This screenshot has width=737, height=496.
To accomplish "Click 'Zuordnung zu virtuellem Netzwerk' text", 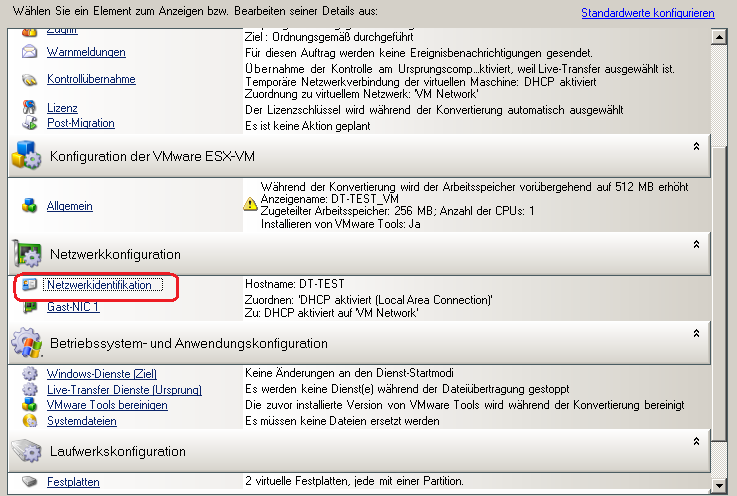I will 361,94.
